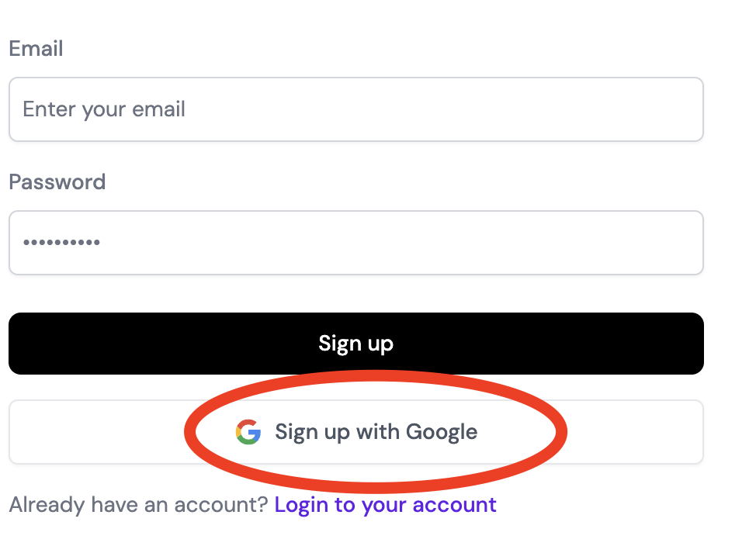Open the Login to your account link
The image size is (756, 546).
[x=385, y=505]
